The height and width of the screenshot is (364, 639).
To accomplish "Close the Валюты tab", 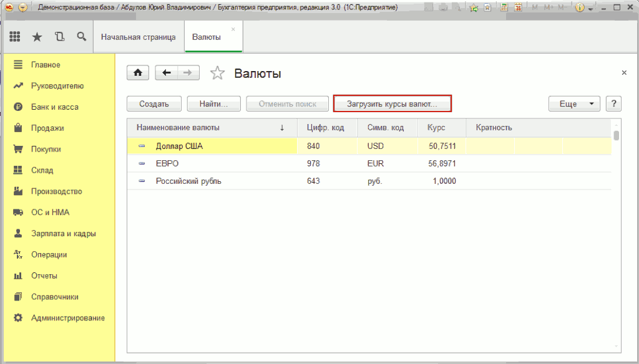I will [x=233, y=29].
